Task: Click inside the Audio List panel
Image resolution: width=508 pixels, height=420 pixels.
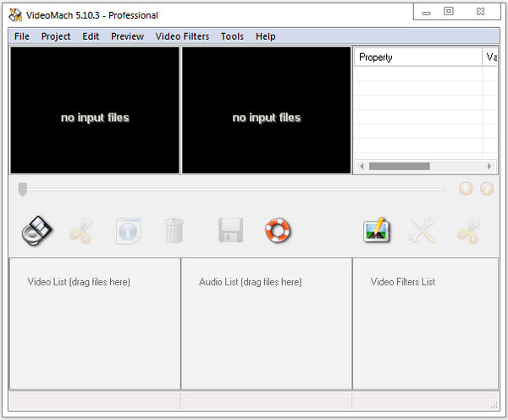Action: pos(266,326)
